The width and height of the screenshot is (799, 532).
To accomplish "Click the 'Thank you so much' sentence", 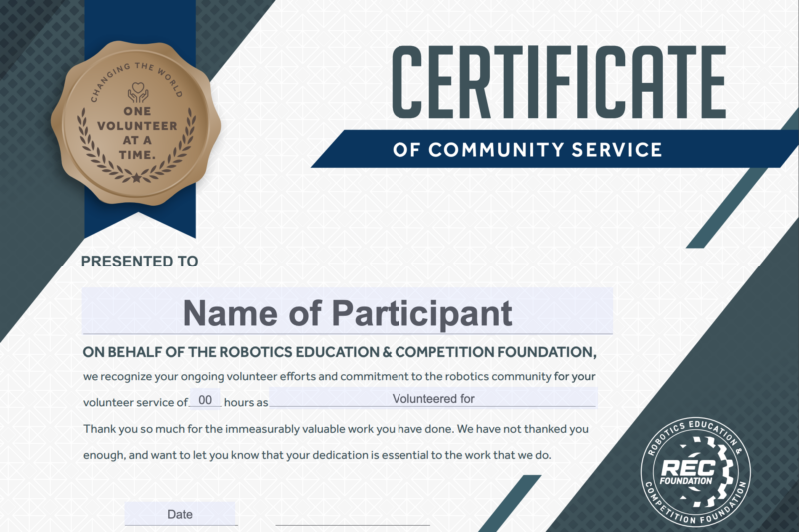I will tap(336, 429).
